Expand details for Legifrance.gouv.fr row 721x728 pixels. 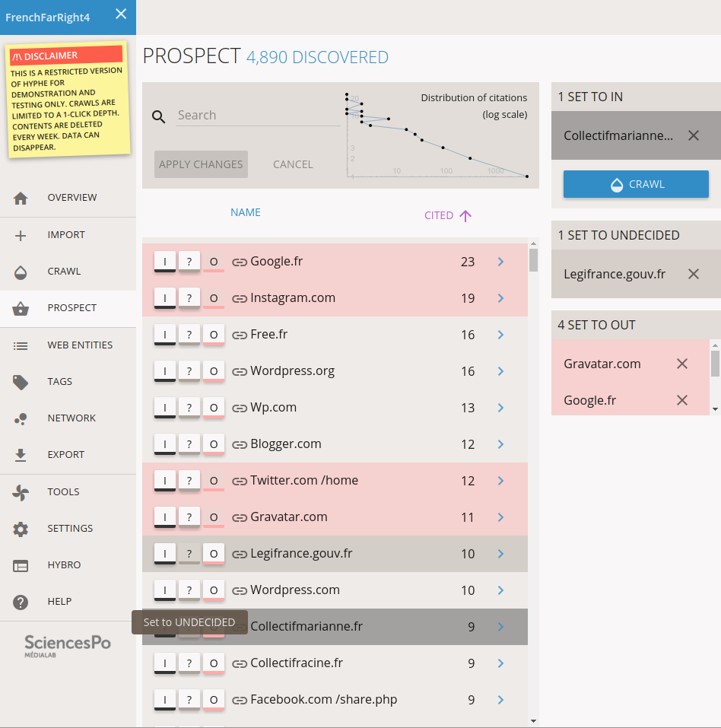click(x=500, y=554)
